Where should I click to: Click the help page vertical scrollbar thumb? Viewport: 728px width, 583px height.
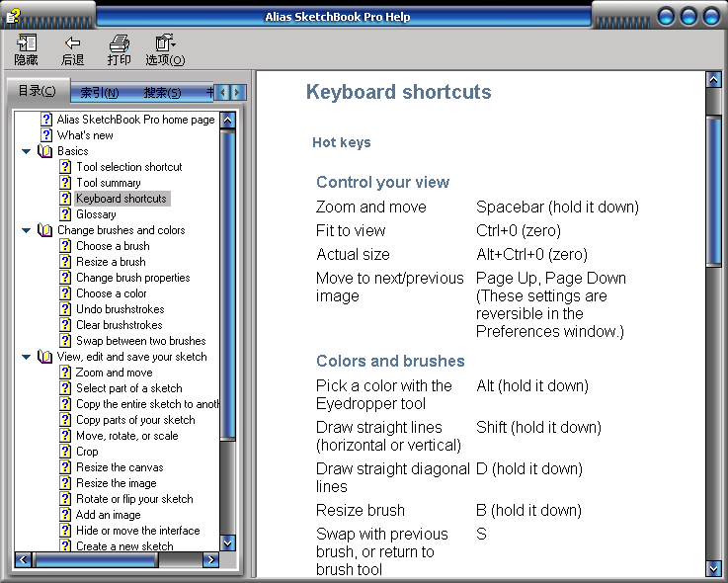pyautogui.click(x=713, y=191)
